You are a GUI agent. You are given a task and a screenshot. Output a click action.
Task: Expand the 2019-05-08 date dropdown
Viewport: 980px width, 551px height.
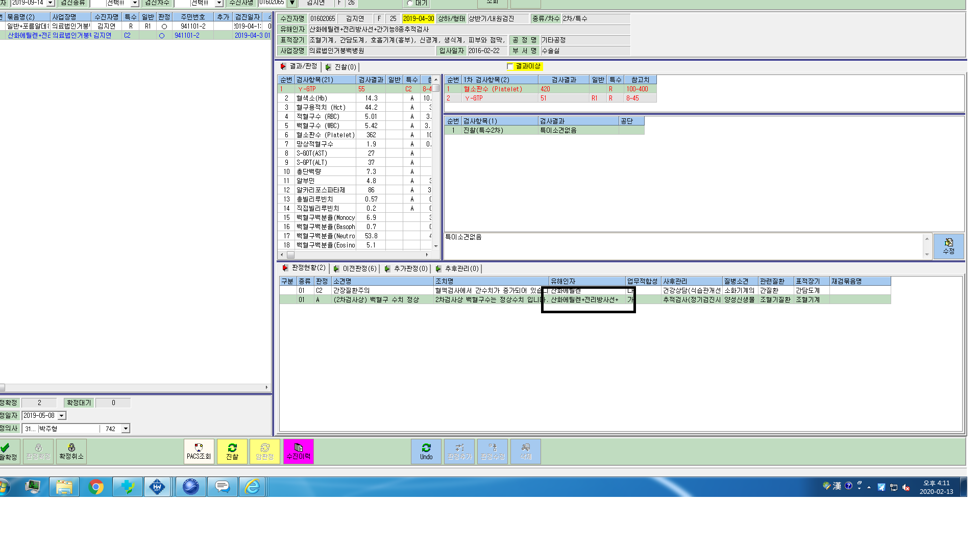coord(62,416)
